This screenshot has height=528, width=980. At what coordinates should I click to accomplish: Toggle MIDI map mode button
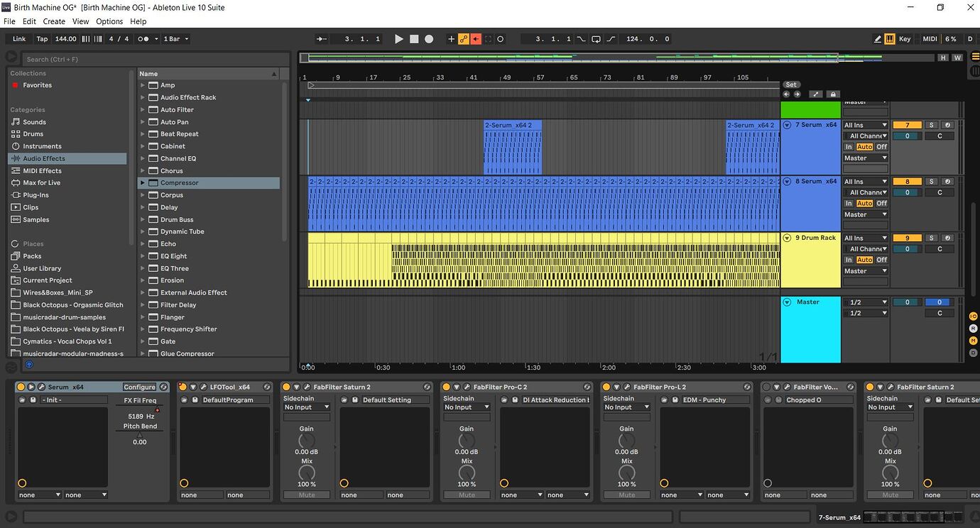[930, 39]
